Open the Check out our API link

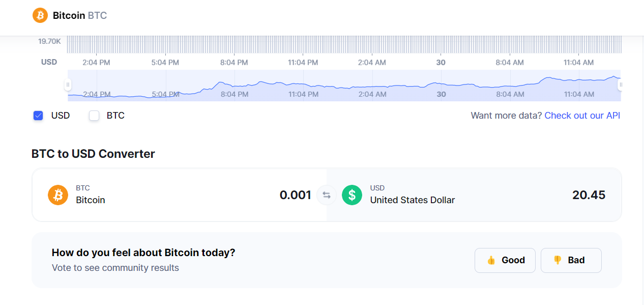pos(582,116)
